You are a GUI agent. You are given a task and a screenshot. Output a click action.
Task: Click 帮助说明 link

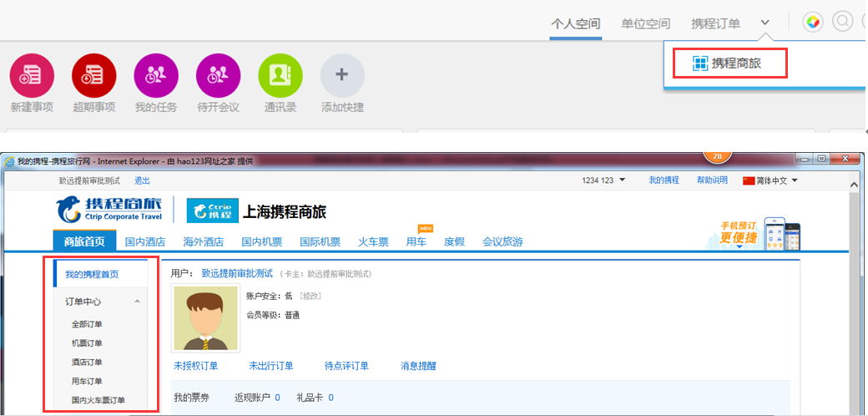pyautogui.click(x=713, y=180)
